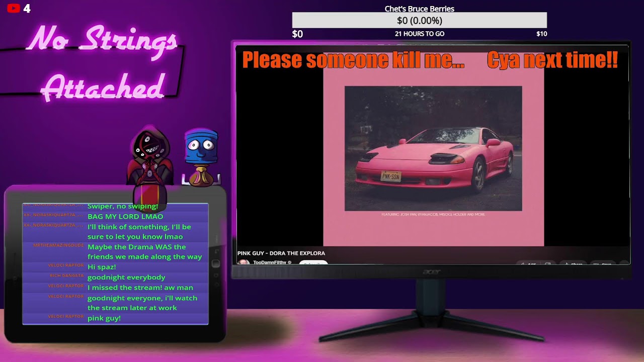Click chat message I missed the stream! aw man

click(140, 288)
